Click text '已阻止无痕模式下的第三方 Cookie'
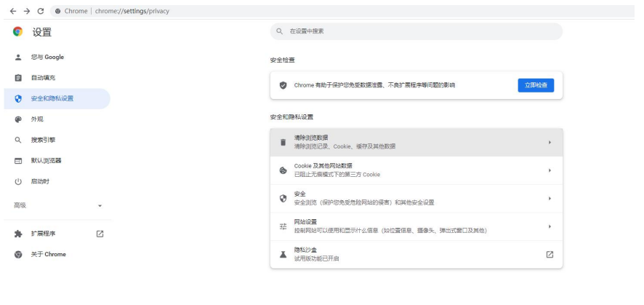 [x=337, y=174]
